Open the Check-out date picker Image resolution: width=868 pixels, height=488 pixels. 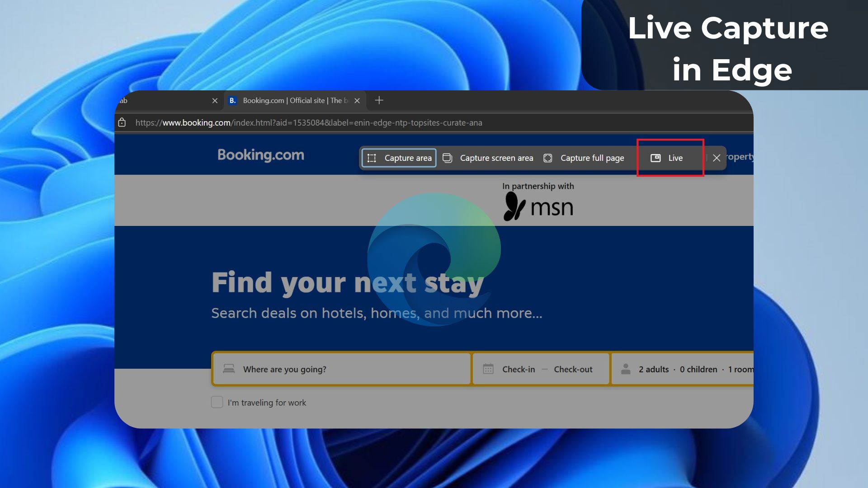(x=573, y=369)
